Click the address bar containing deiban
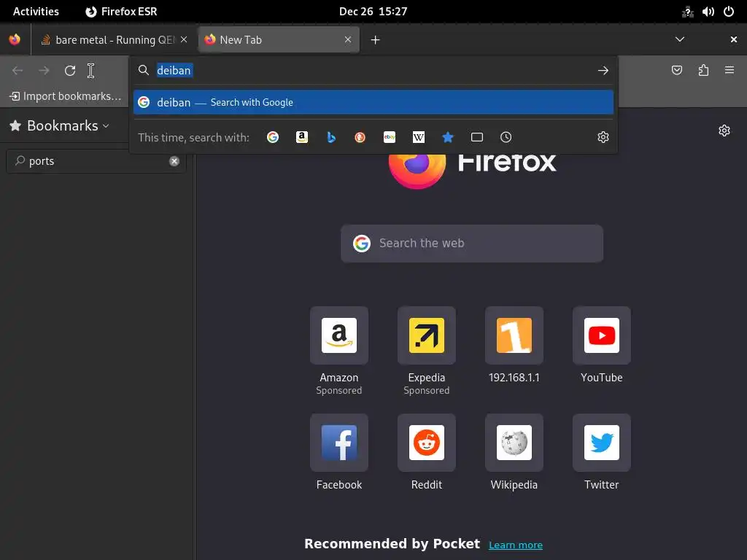747x560 pixels. (373, 71)
